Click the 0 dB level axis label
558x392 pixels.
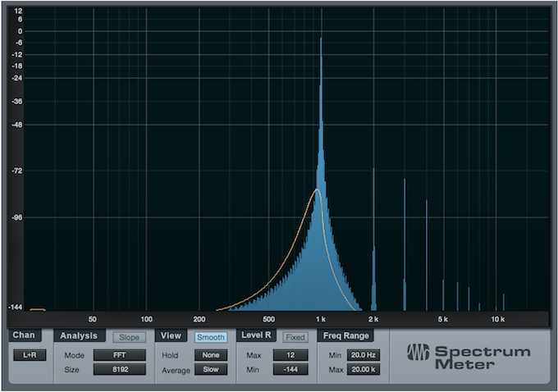(20, 31)
